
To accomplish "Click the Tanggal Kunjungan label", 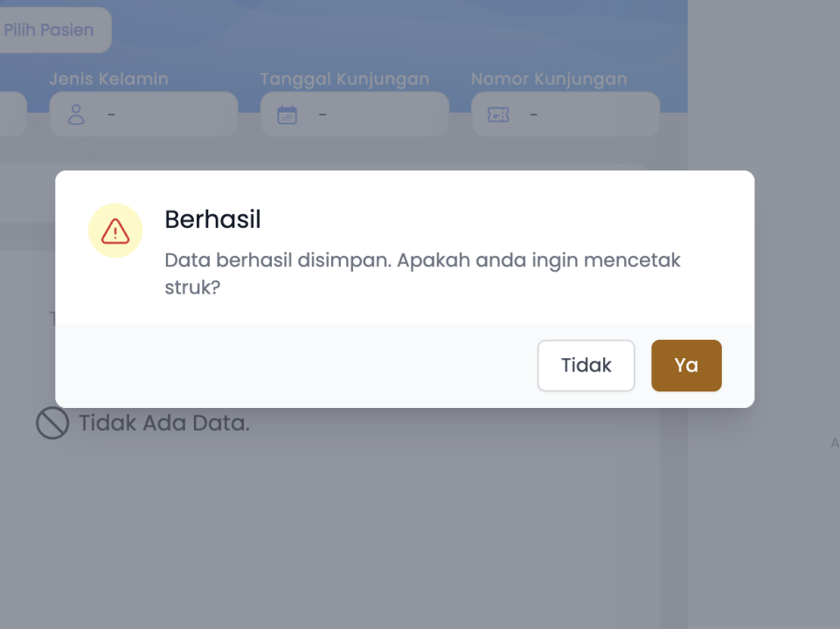I will pos(344,79).
